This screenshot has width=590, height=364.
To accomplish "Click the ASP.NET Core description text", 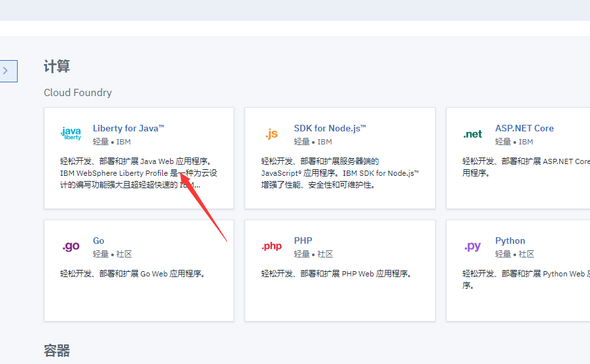I will point(526,167).
